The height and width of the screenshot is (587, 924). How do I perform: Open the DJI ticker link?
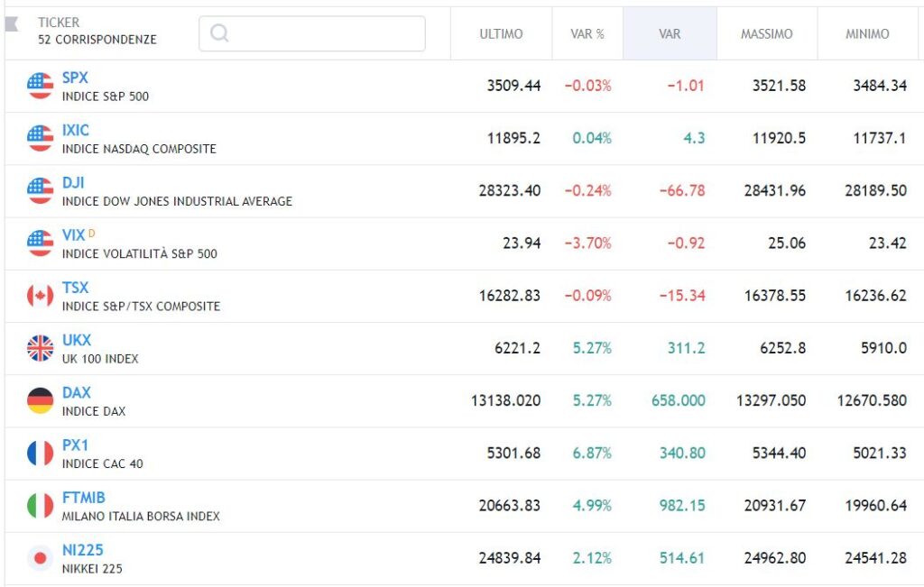pyautogui.click(x=73, y=182)
